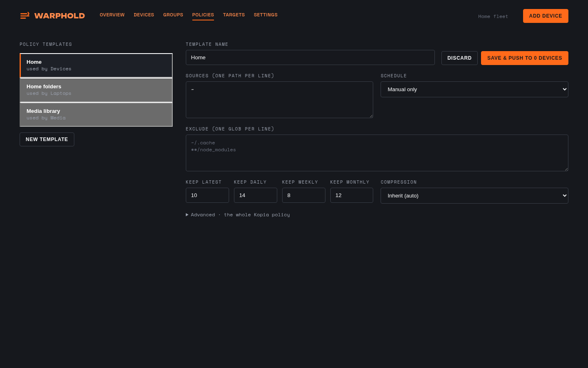
Task: Click the Keep Latest field
Action: click(207, 195)
